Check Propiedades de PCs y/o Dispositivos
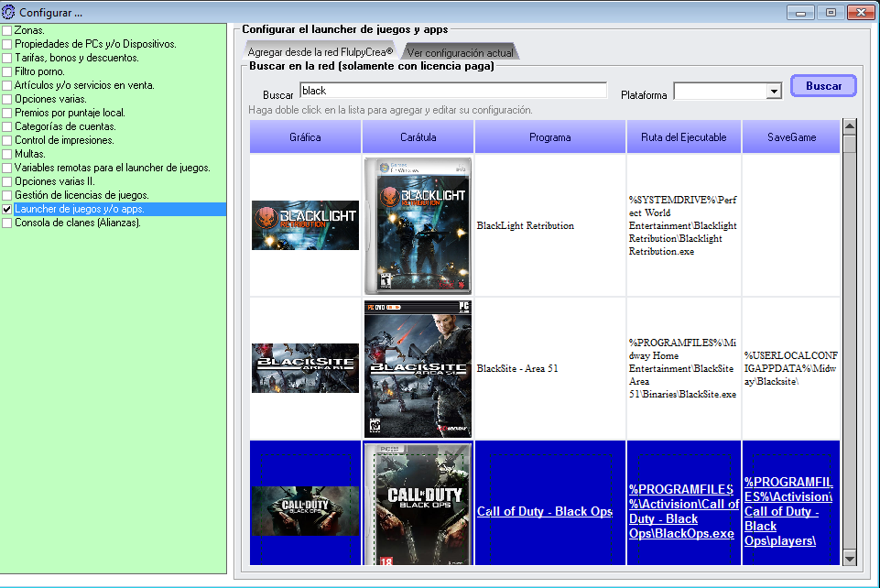880x588 pixels. tap(6, 44)
